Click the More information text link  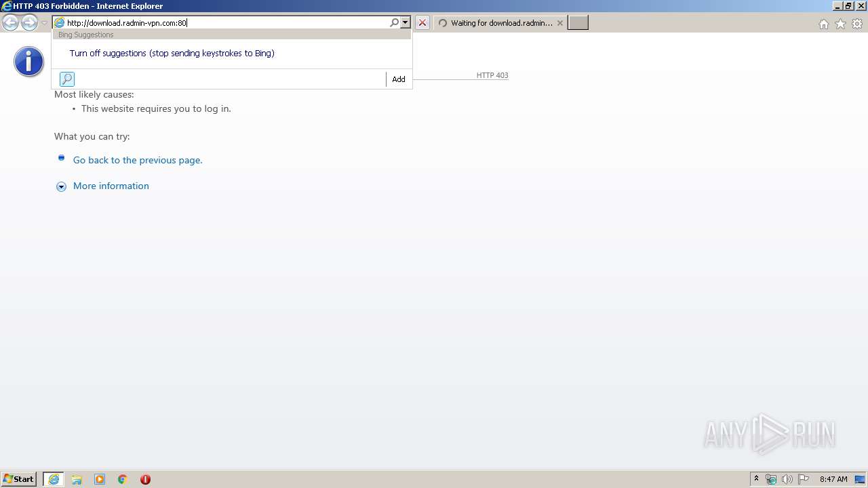111,186
